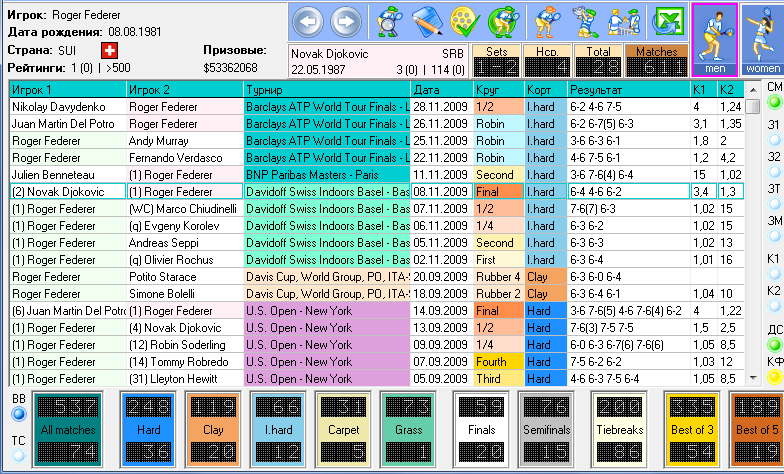Toggle the 32 indicator button
This screenshot has height=474, width=784.
coord(774,172)
